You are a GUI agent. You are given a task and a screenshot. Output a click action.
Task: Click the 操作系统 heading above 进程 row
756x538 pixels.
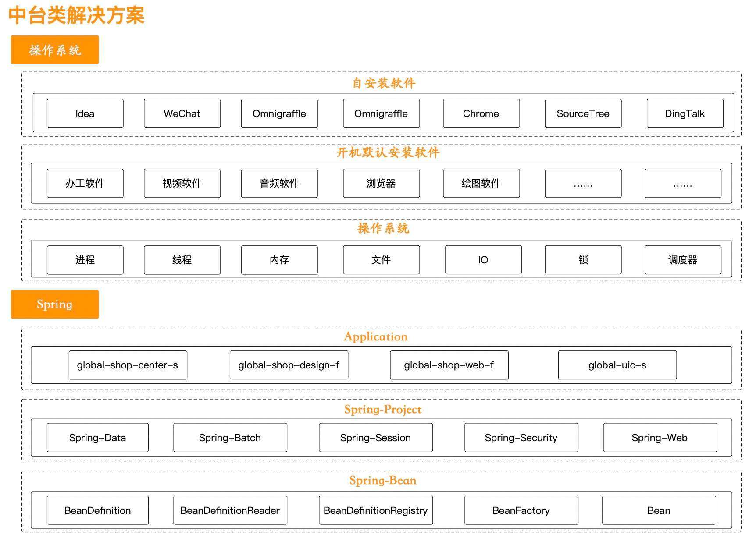point(383,228)
